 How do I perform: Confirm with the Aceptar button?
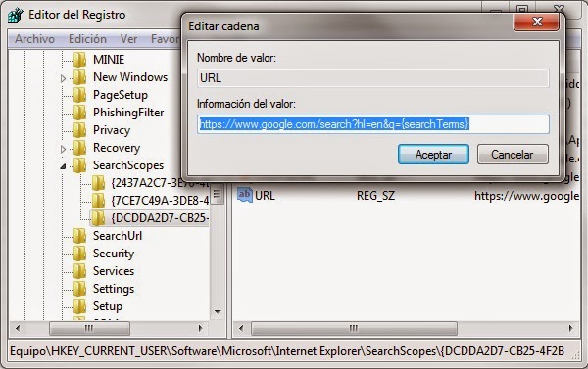[433, 155]
